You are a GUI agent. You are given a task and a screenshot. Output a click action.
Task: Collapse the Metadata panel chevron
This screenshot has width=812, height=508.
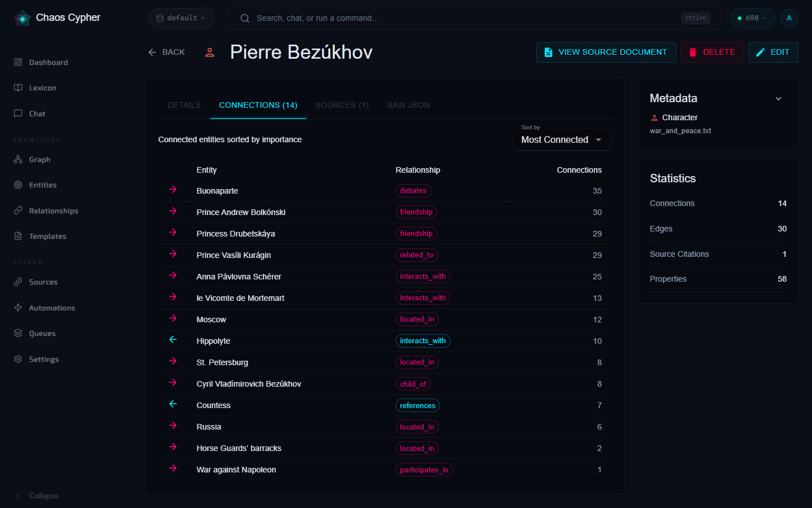(778, 99)
